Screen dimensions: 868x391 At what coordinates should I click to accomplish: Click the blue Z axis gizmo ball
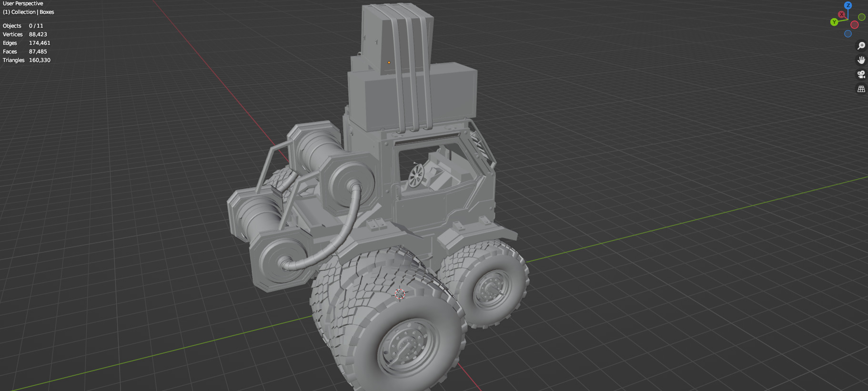pyautogui.click(x=848, y=5)
